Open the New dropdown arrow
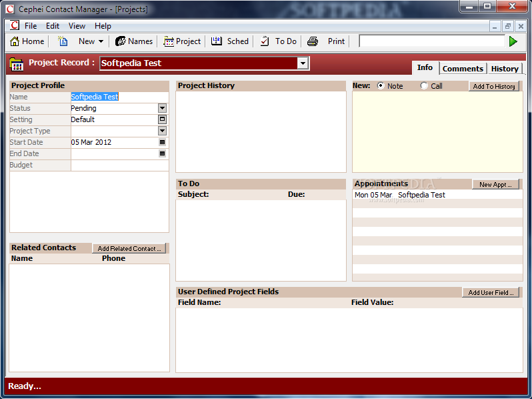Image resolution: width=532 pixels, height=399 pixels. coord(101,41)
